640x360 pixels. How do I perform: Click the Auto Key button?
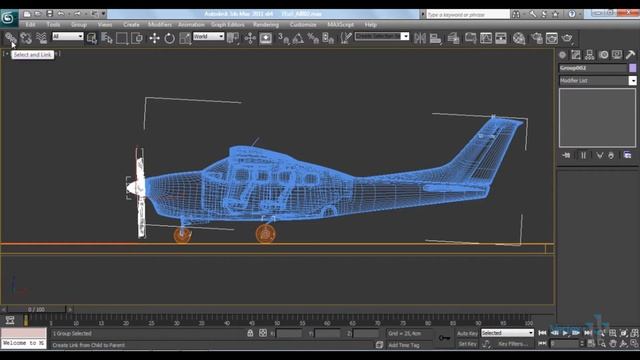click(467, 333)
